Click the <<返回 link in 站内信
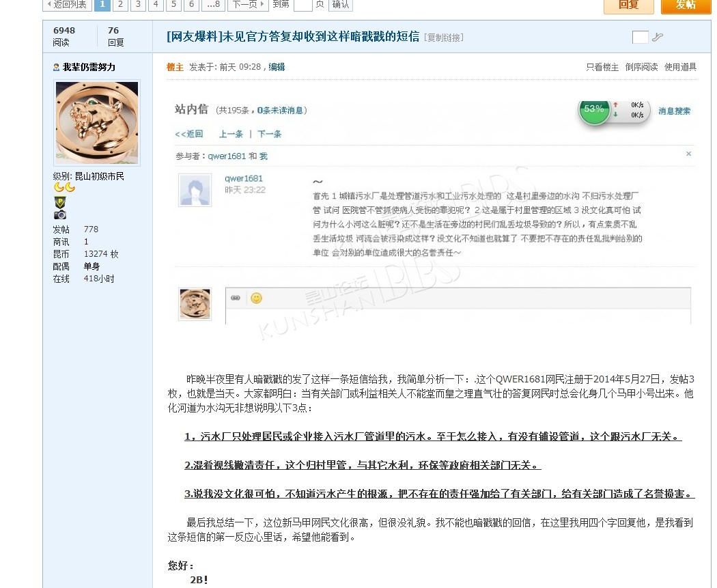Screen dimensions: 717x588 coord(189,134)
